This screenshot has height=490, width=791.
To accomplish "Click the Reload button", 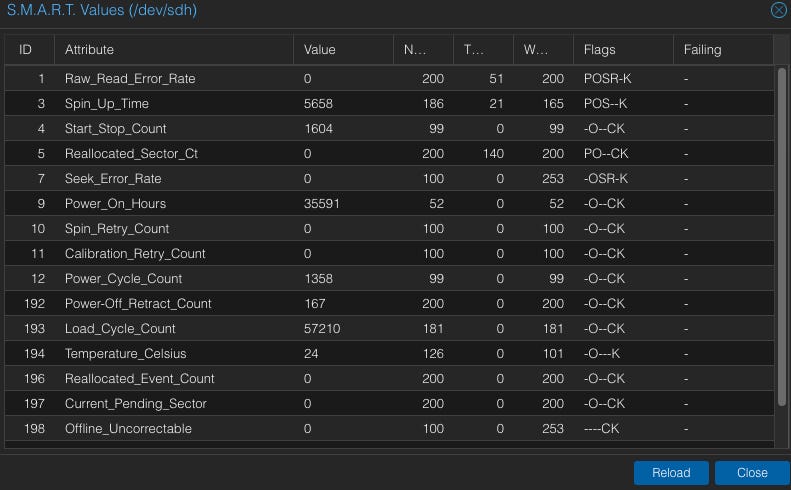I will pyautogui.click(x=671, y=473).
